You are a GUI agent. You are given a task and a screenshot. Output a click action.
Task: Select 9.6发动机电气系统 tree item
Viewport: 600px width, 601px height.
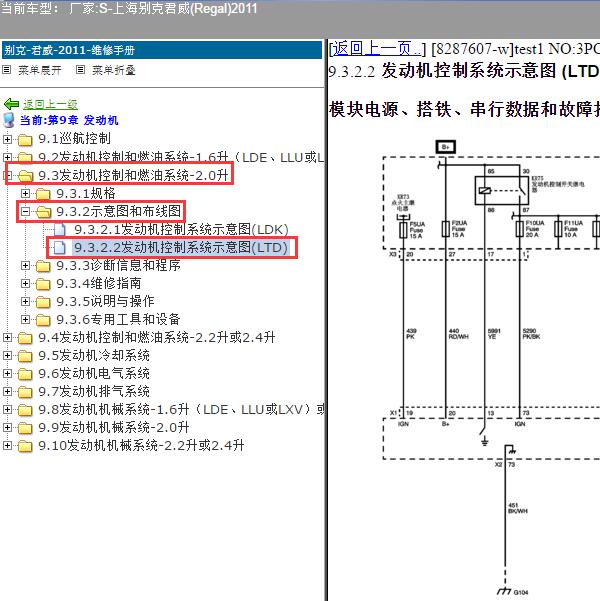94,373
